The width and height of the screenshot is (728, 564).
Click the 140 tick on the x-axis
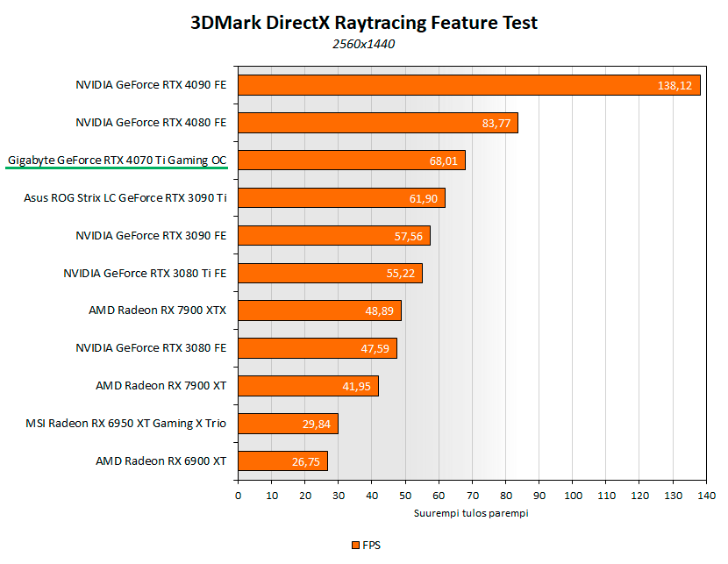pos(707,496)
